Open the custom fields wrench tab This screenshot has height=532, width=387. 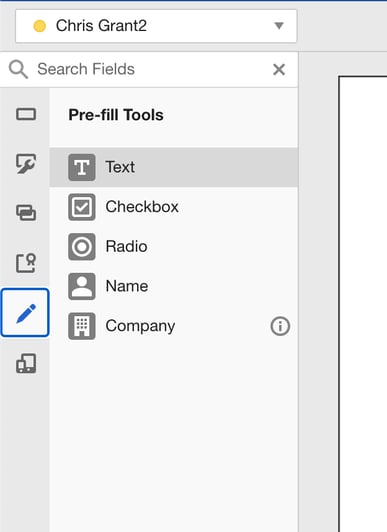26,164
